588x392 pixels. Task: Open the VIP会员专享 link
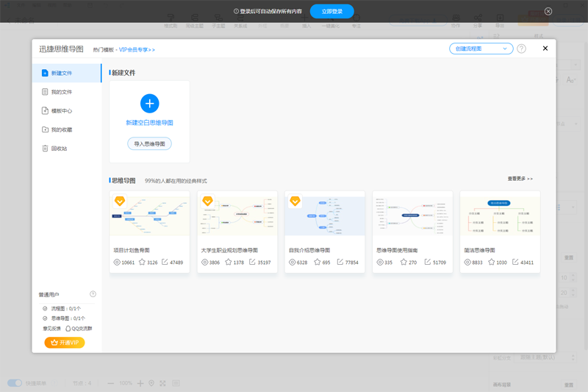coord(137,50)
